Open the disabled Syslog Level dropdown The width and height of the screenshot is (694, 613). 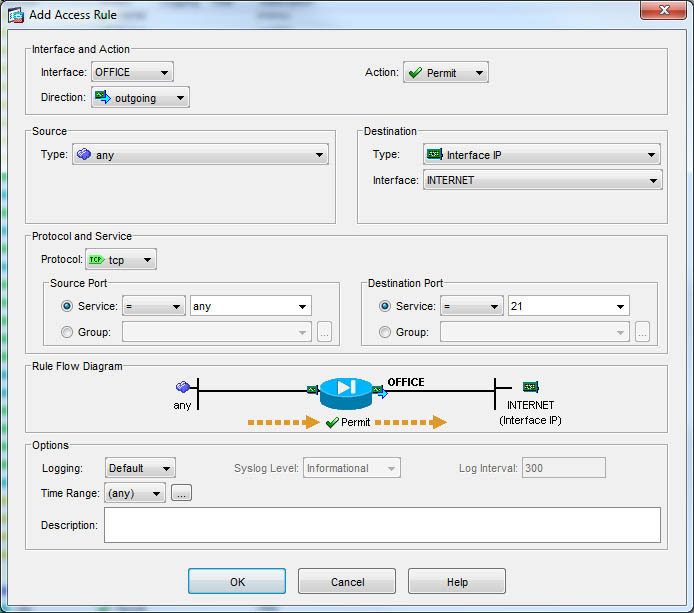[352, 468]
